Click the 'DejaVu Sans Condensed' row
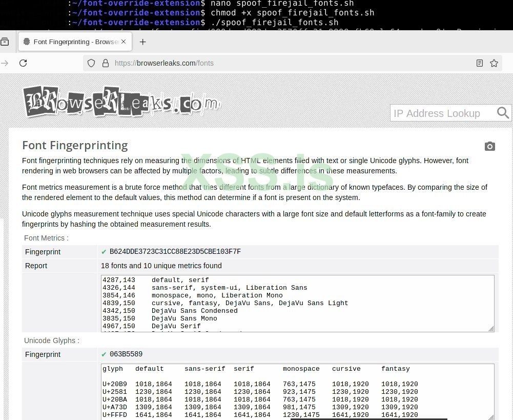 tap(170, 311)
